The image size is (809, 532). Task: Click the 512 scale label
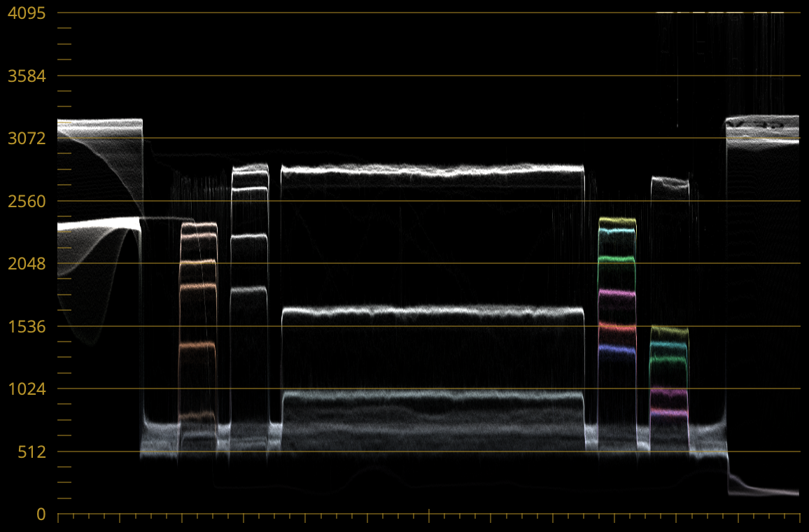pos(31,451)
